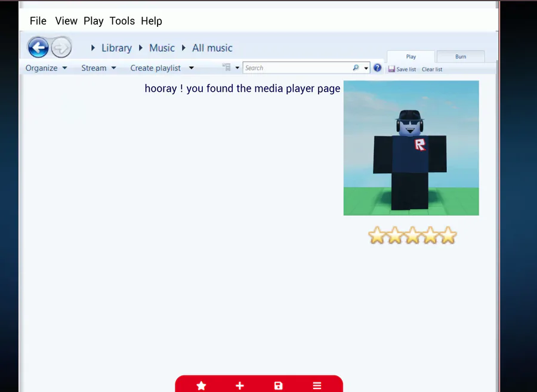Click the save disk icon in red bar
Viewport: 537px width, 392px height.
[279, 386]
